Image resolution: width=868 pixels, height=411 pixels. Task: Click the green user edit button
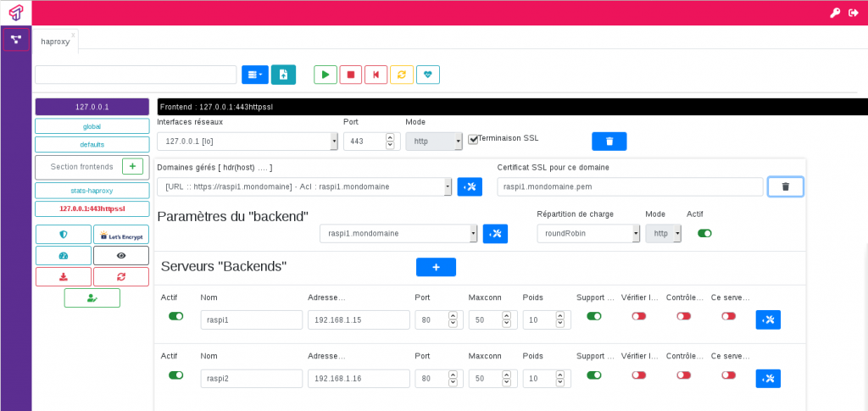[x=92, y=297]
